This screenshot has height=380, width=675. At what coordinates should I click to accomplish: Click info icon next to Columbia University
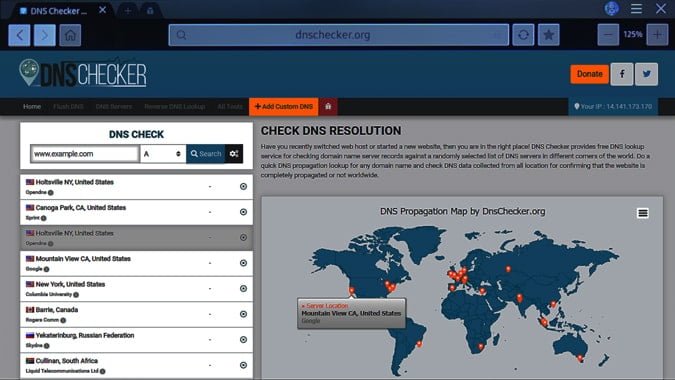click(76, 295)
